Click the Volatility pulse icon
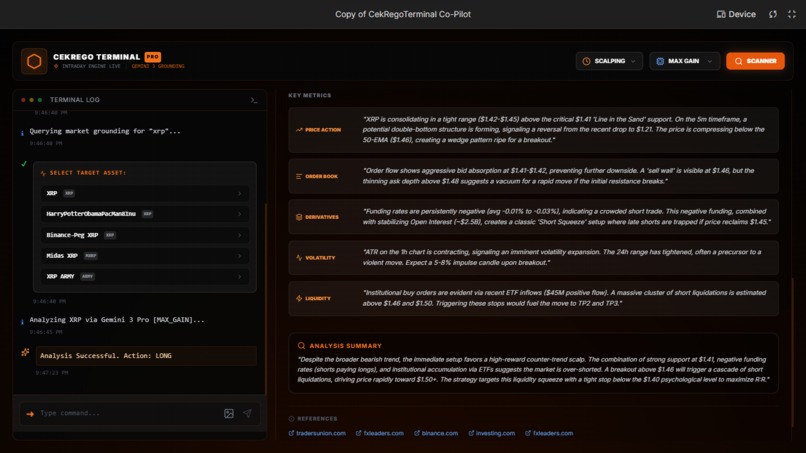The image size is (806, 453). [x=299, y=258]
